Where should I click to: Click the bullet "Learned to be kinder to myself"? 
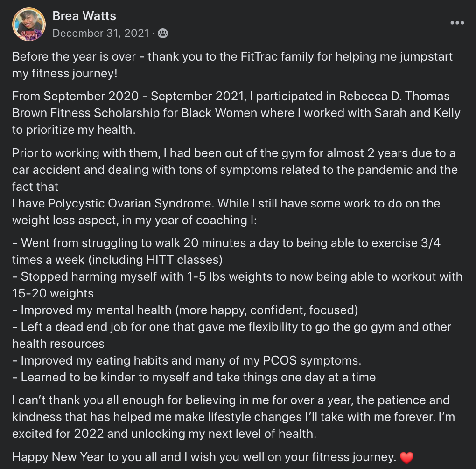(194, 377)
